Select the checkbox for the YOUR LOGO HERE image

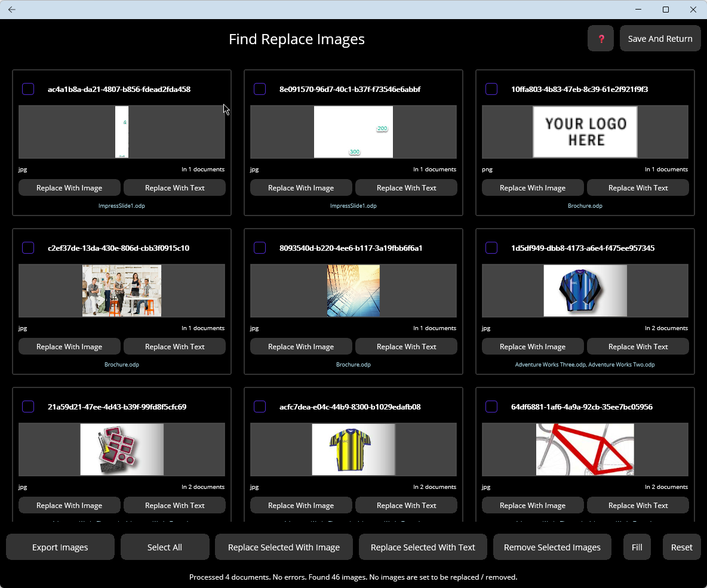491,88
